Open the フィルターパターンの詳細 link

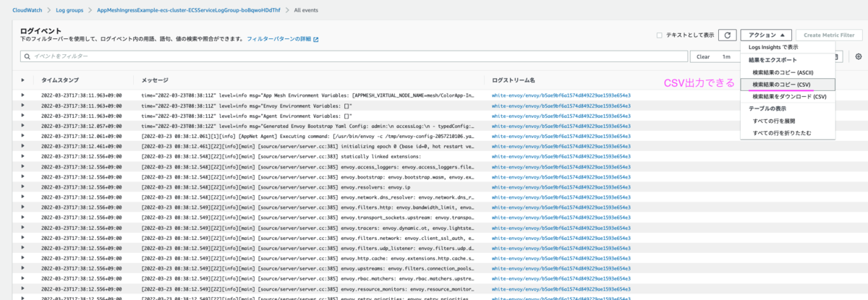278,39
